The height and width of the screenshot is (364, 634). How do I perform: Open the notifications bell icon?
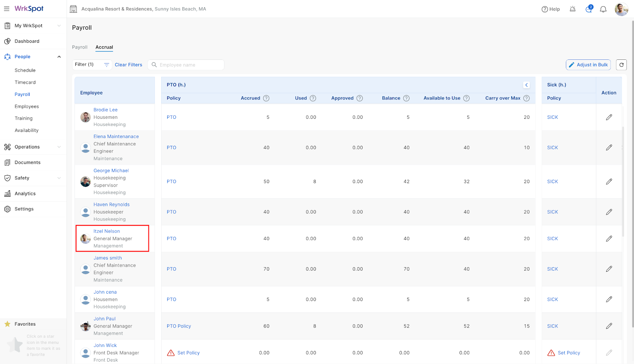point(603,9)
